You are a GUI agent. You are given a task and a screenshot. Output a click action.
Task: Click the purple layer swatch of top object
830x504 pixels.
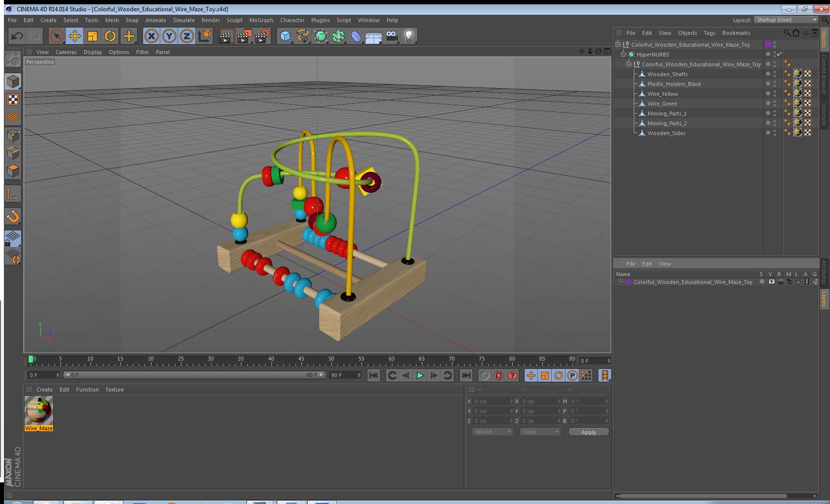(768, 44)
